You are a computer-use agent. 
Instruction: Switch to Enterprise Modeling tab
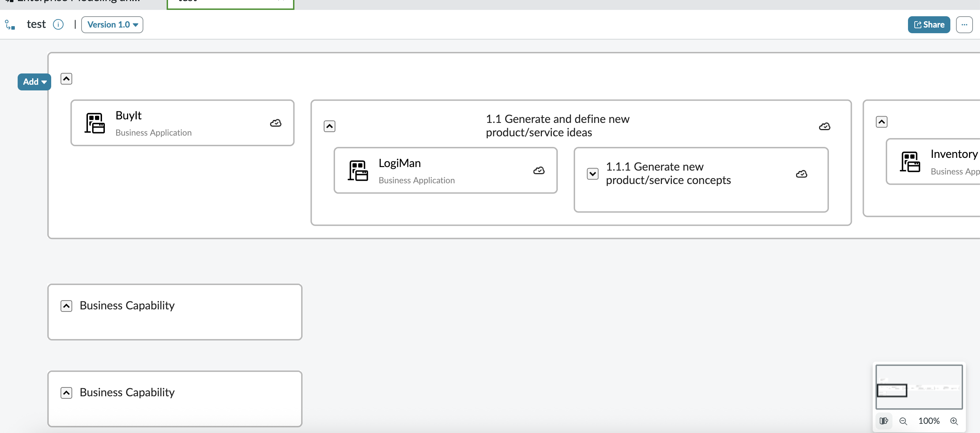click(76, 1)
